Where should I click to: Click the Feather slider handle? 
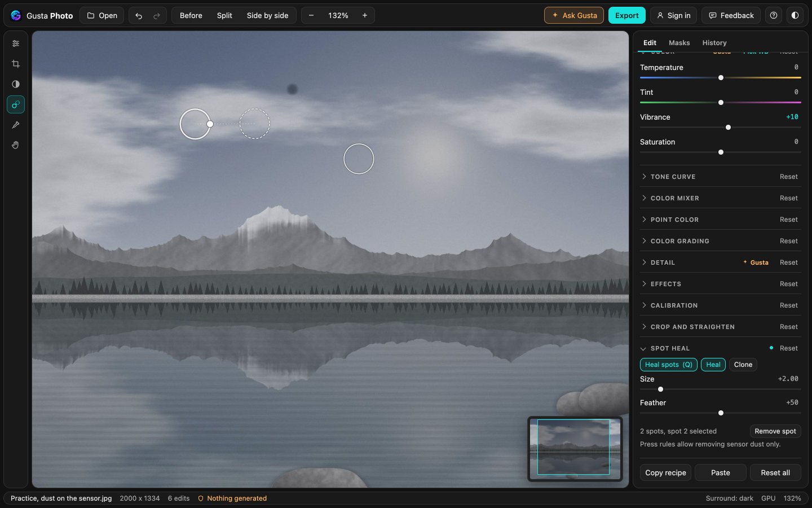point(721,413)
